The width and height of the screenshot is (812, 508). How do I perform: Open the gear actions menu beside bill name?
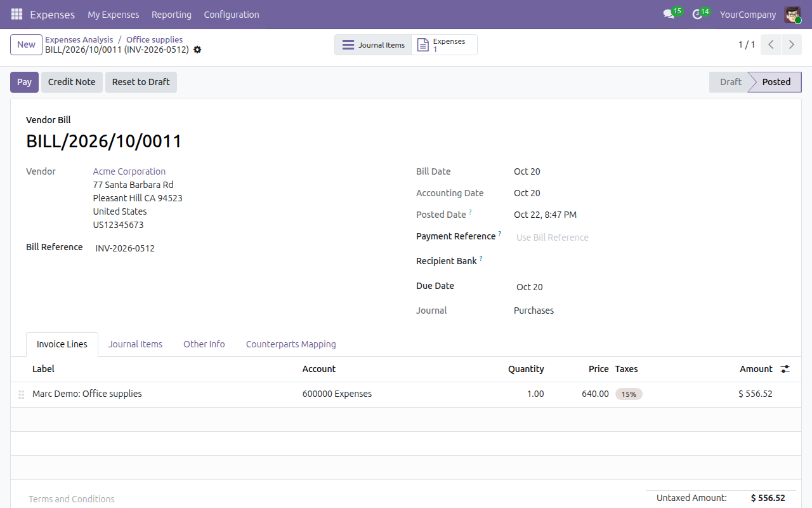pyautogui.click(x=197, y=50)
